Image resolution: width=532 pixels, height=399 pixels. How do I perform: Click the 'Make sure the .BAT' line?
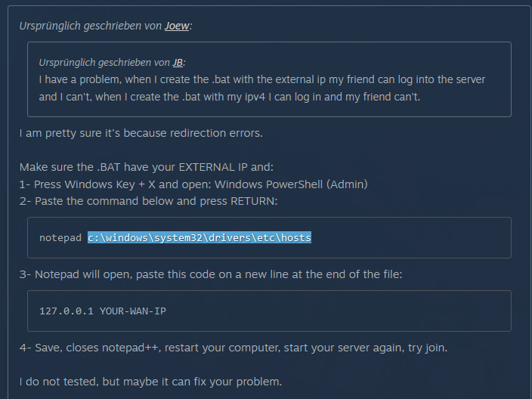pyautogui.click(x=147, y=167)
